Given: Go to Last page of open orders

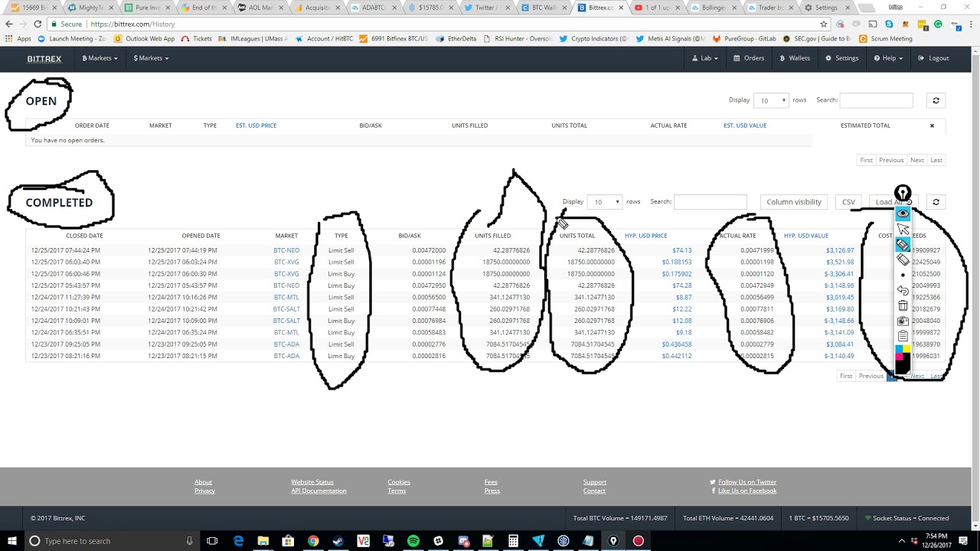Looking at the screenshot, I should pos(936,160).
